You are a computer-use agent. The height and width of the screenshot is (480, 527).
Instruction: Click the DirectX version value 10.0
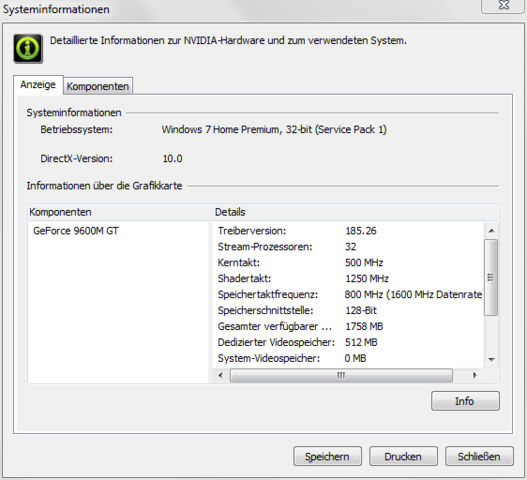tap(172, 159)
